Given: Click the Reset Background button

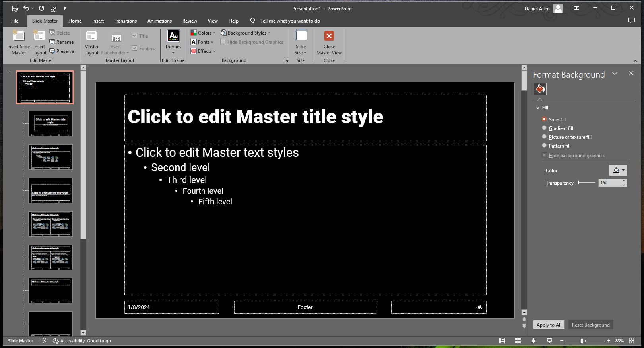Looking at the screenshot, I should 590,325.
